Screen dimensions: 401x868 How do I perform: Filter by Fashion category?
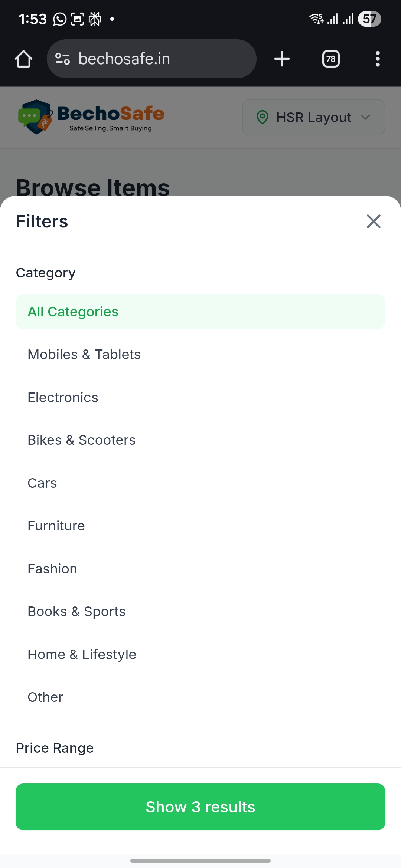[x=52, y=569]
